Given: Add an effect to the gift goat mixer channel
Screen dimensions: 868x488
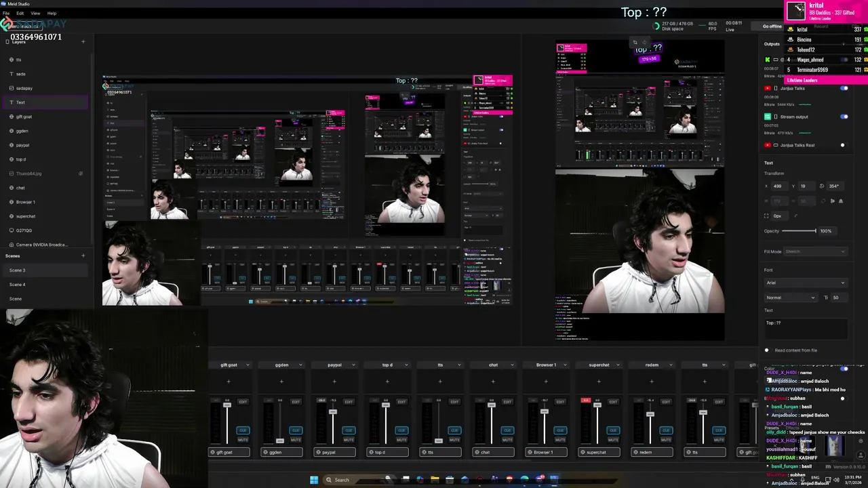Looking at the screenshot, I should [229, 381].
